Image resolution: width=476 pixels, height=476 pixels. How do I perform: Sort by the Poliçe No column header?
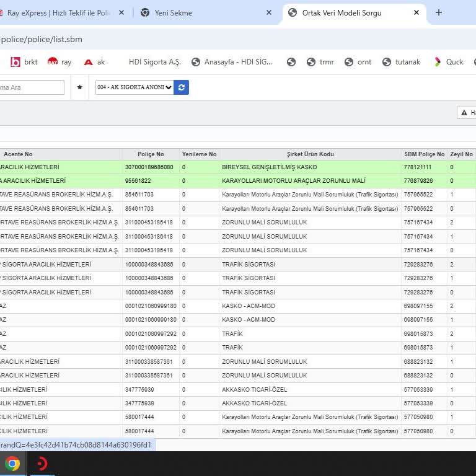151,154
